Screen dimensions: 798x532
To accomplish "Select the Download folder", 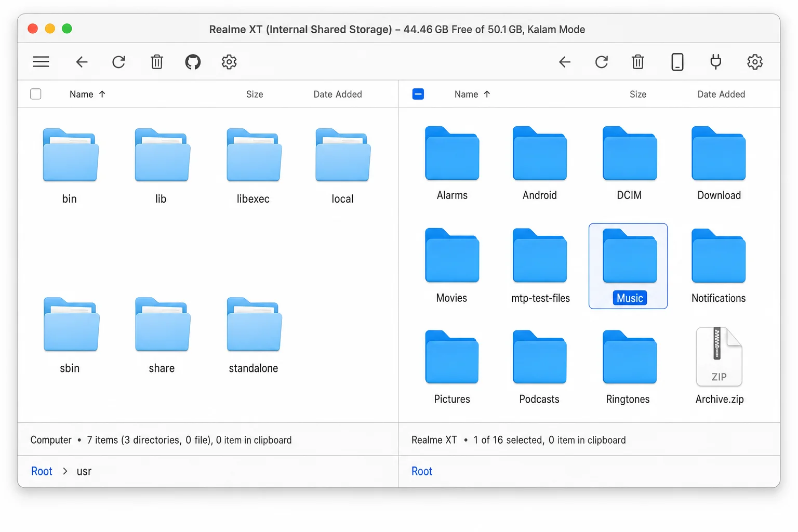I will 719,163.
